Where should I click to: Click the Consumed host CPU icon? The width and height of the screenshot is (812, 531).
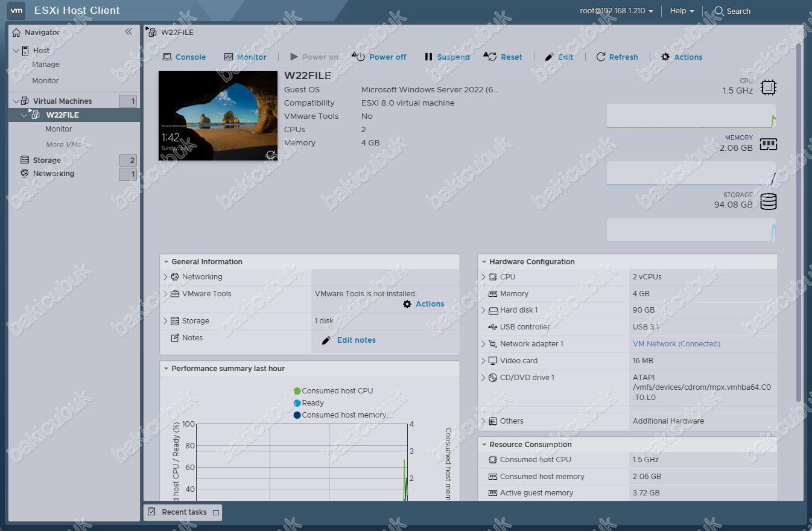[493, 460]
